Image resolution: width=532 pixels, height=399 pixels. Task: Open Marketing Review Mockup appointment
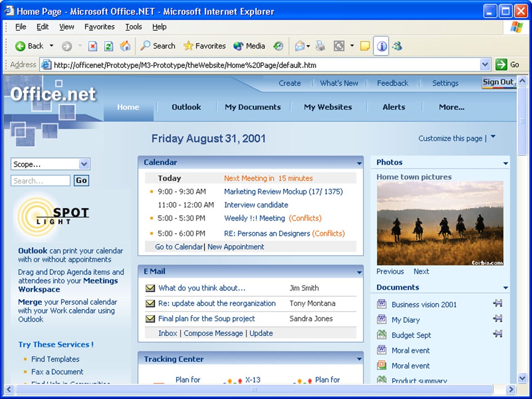coord(283,192)
